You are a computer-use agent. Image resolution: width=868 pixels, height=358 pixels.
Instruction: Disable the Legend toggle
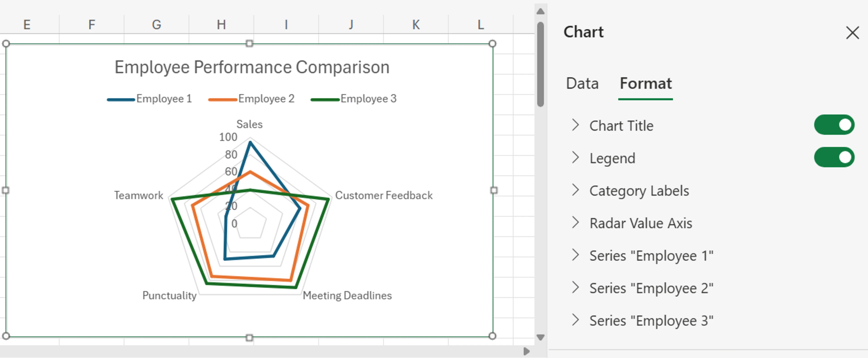(835, 157)
